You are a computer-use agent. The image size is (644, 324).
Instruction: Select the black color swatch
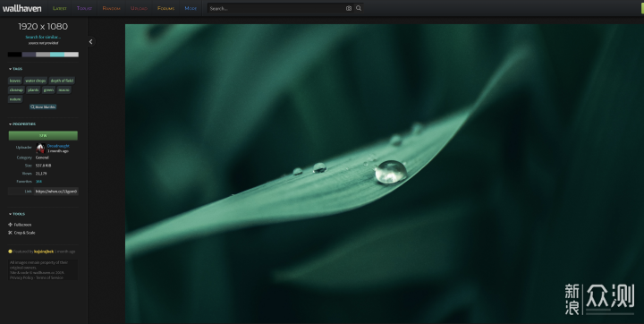point(15,55)
